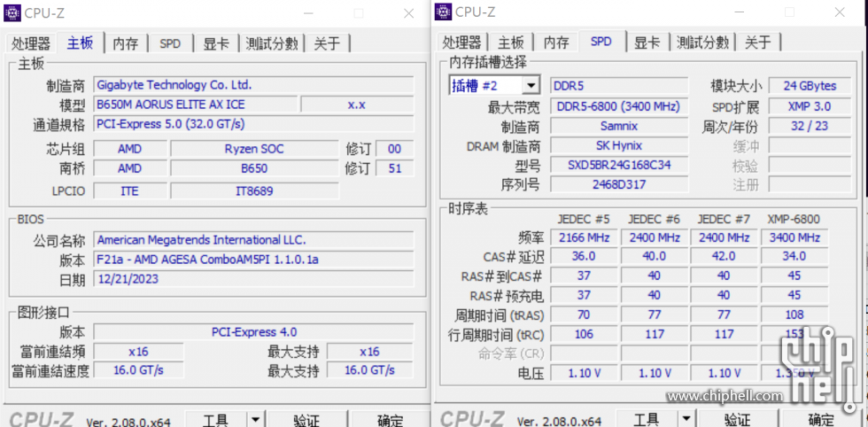Click the DDR5-6800 (3400 MHz) bandwidth field
868x427 pixels.
(619, 106)
